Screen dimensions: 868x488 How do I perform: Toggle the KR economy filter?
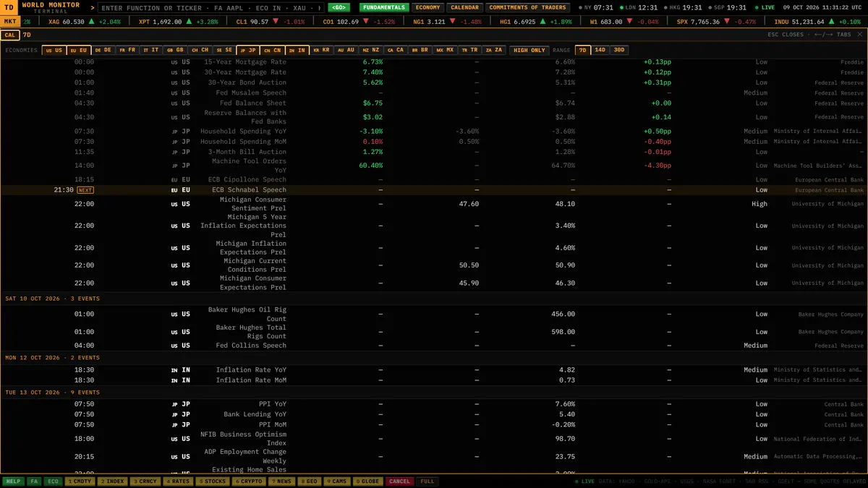322,51
